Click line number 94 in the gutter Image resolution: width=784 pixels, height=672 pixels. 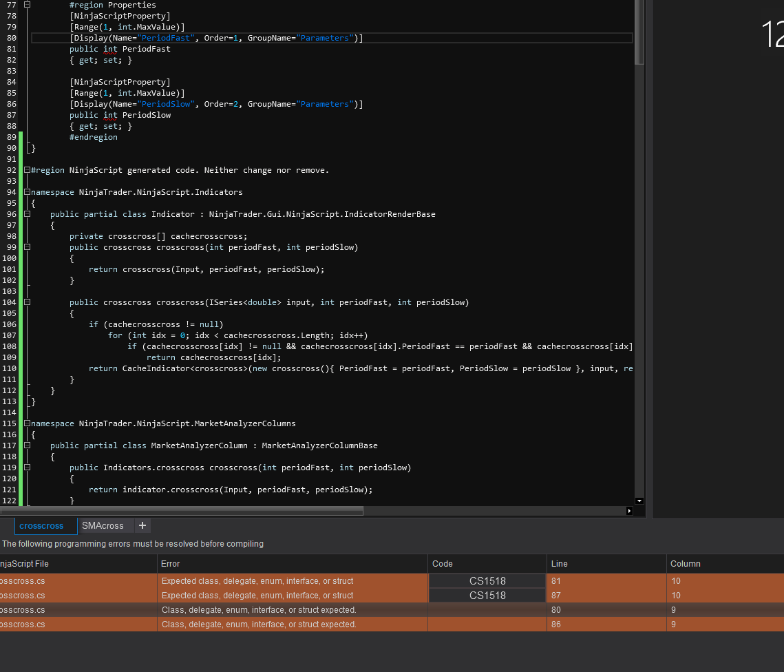(x=12, y=192)
